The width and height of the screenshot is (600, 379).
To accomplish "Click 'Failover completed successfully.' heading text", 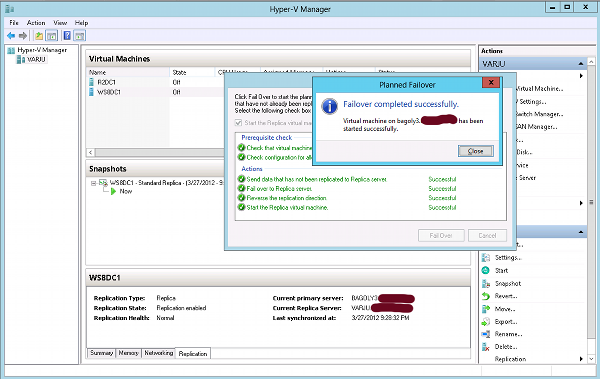I will 401,104.
